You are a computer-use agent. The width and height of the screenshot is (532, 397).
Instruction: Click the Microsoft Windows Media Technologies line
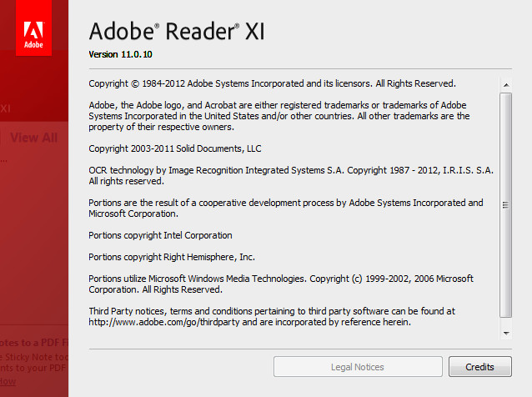(281, 284)
